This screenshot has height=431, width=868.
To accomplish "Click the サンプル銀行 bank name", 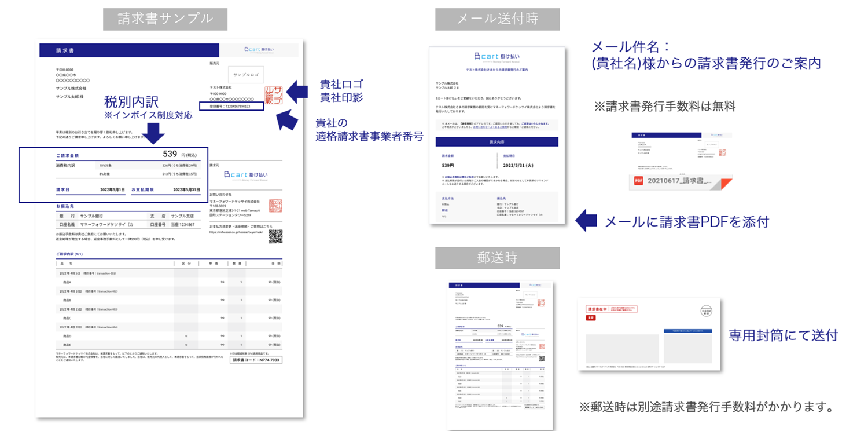I will (x=92, y=216).
